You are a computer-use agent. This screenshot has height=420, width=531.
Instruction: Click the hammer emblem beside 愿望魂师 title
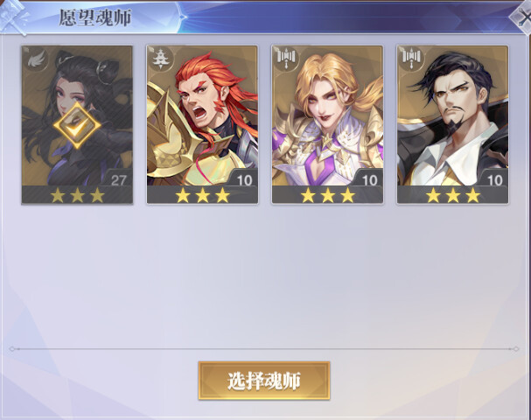(15, 17)
